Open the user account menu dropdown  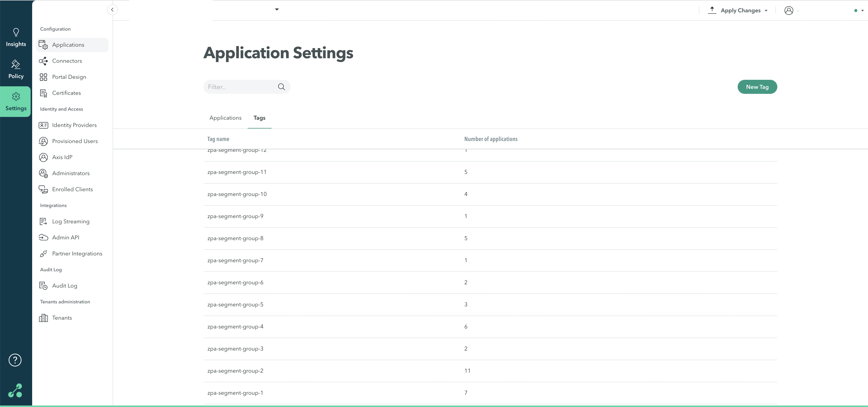coord(862,11)
